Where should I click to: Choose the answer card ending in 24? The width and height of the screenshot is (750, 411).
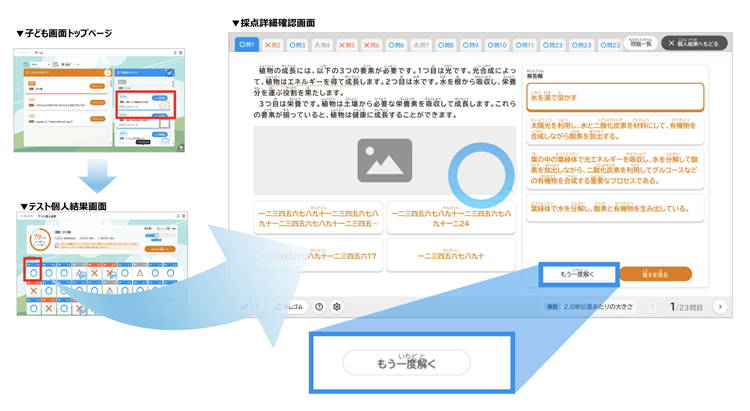[450, 219]
